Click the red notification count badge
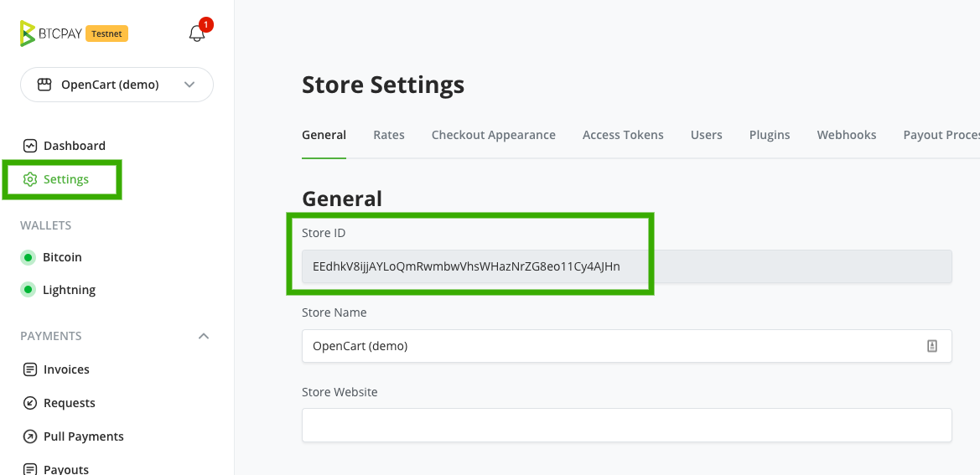The height and width of the screenshot is (475, 980). click(205, 25)
